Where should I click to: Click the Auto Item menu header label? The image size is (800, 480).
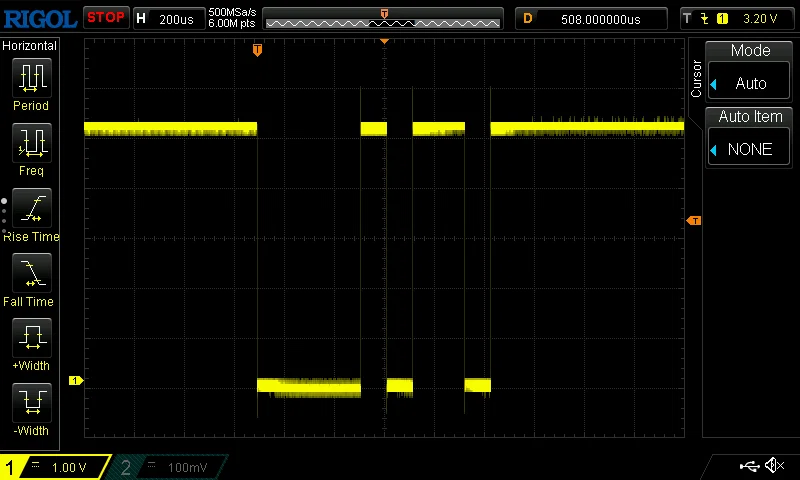(750, 117)
